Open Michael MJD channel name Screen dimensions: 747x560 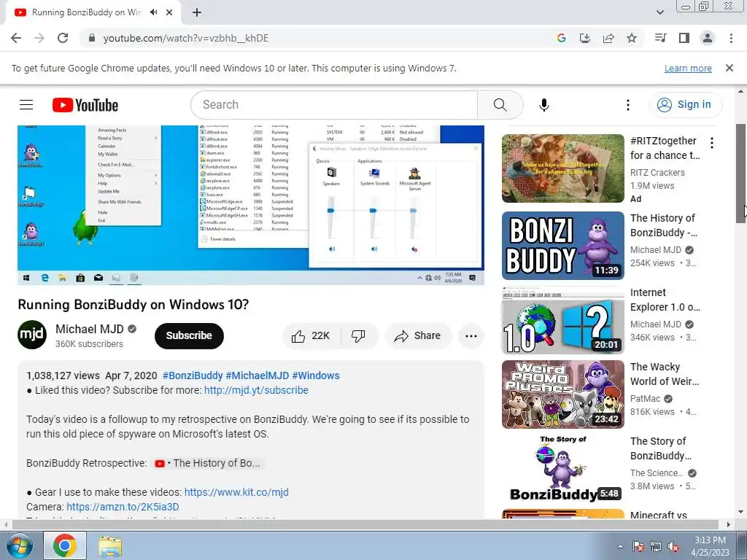pos(90,329)
